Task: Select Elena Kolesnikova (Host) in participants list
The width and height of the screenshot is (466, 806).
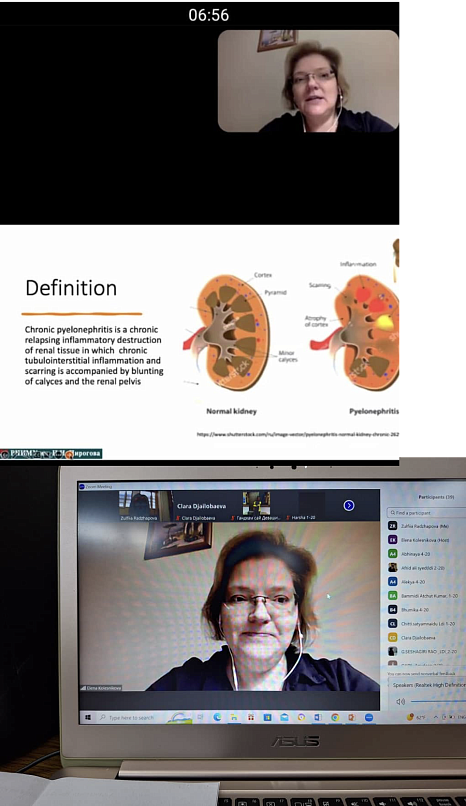Action: coord(426,540)
